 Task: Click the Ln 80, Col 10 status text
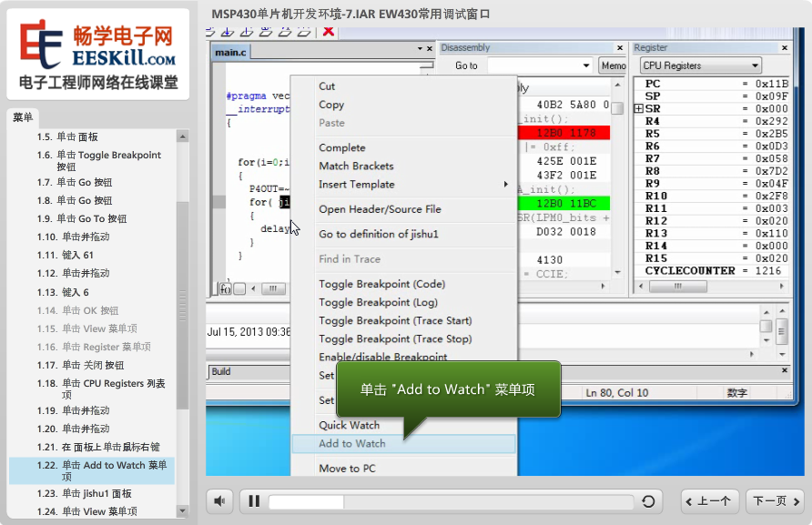tap(617, 393)
